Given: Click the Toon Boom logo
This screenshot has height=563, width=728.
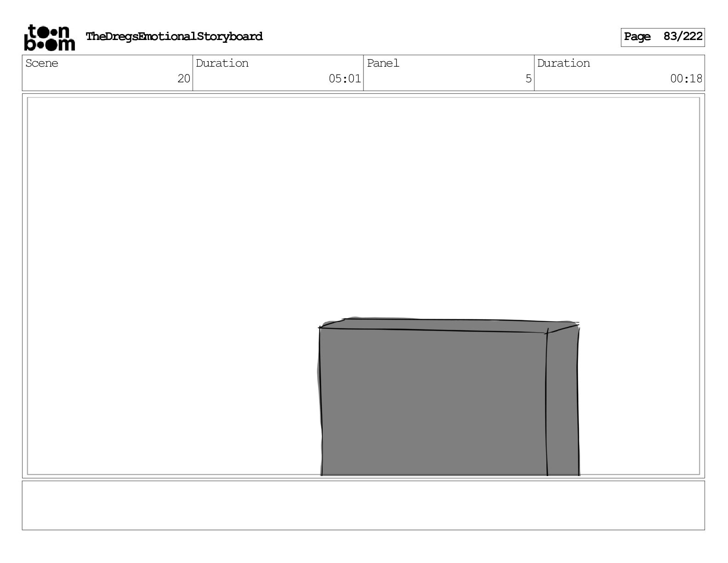Looking at the screenshot, I should 49,37.
